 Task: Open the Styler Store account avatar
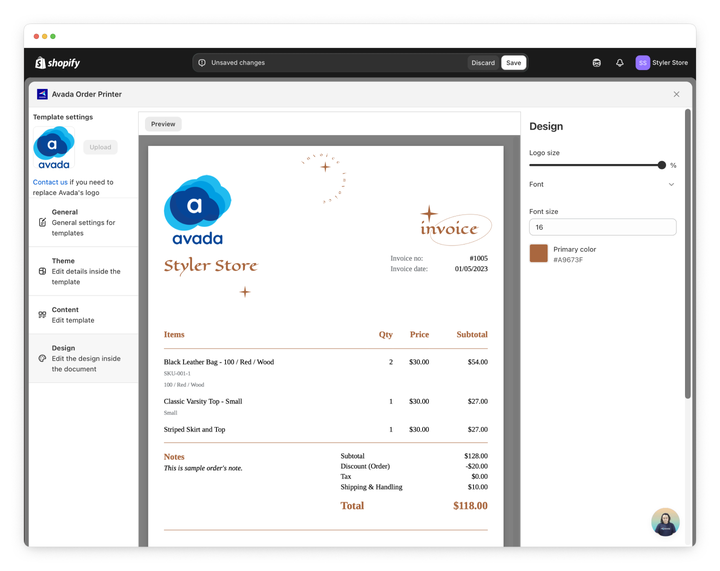[642, 63]
